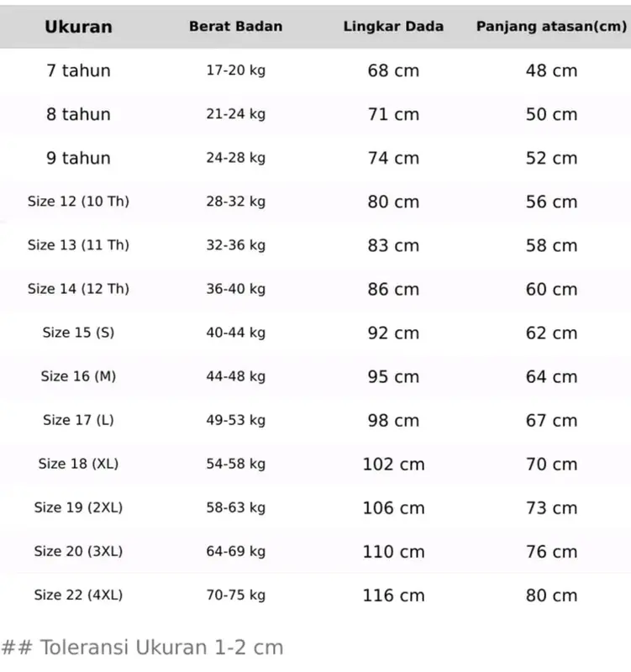Select the 70-75 kg weight cell

point(236,595)
